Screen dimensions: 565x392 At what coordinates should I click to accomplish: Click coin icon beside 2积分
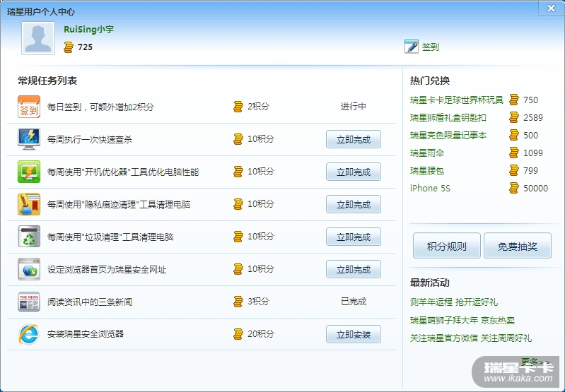(238, 107)
